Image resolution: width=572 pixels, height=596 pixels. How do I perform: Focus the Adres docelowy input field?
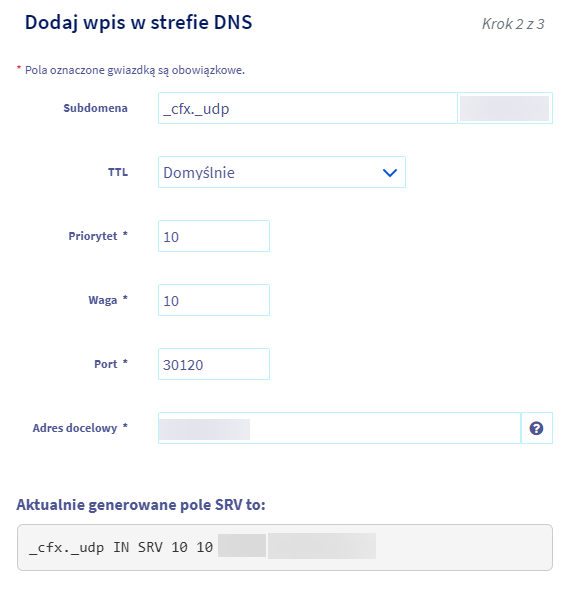click(x=339, y=428)
